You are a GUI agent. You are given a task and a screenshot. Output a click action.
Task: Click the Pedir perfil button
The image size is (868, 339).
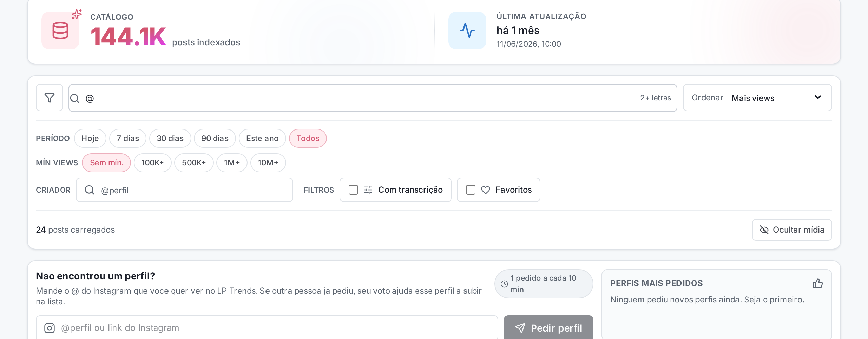[549, 327]
